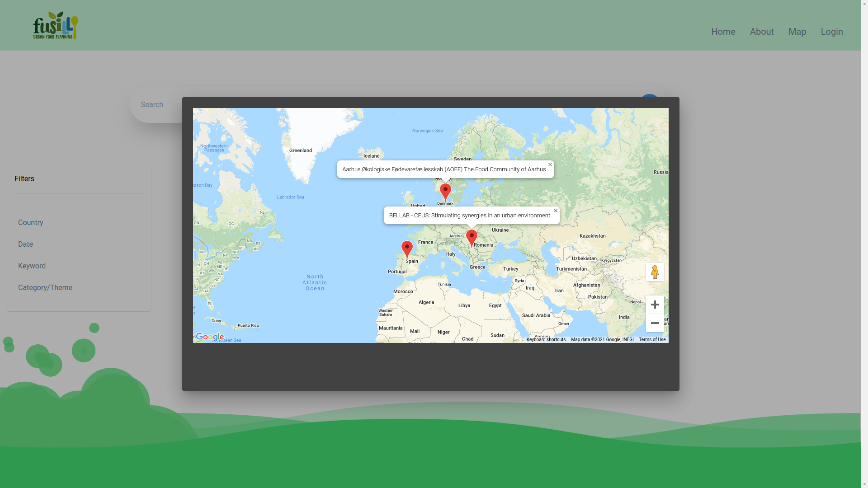Click the zoom in button on map
The height and width of the screenshot is (488, 868).
coord(655,305)
